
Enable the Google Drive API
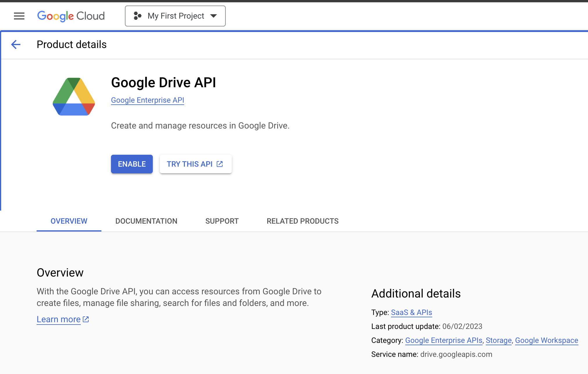coord(132,164)
